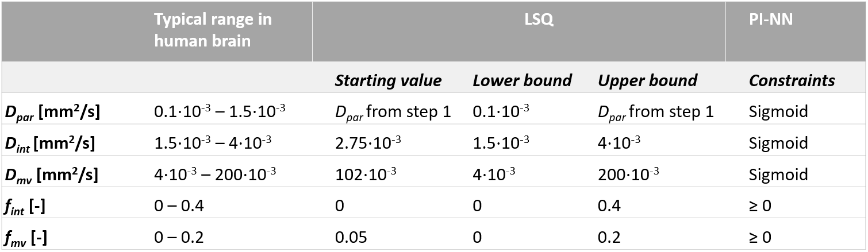Select the fmv [-] row label
Viewport: 868px width, 252px height.
click(26, 237)
